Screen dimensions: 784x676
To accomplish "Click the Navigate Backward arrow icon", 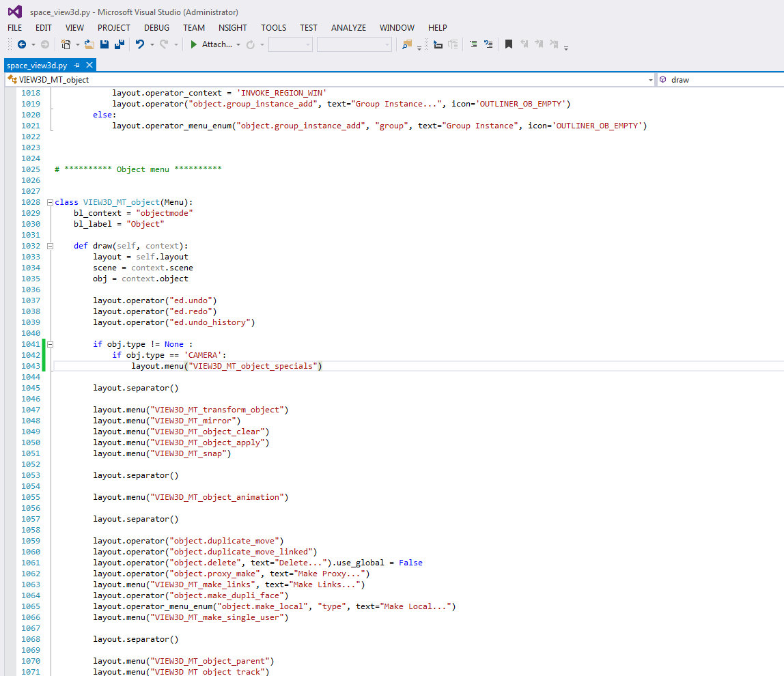I will tap(21, 44).
